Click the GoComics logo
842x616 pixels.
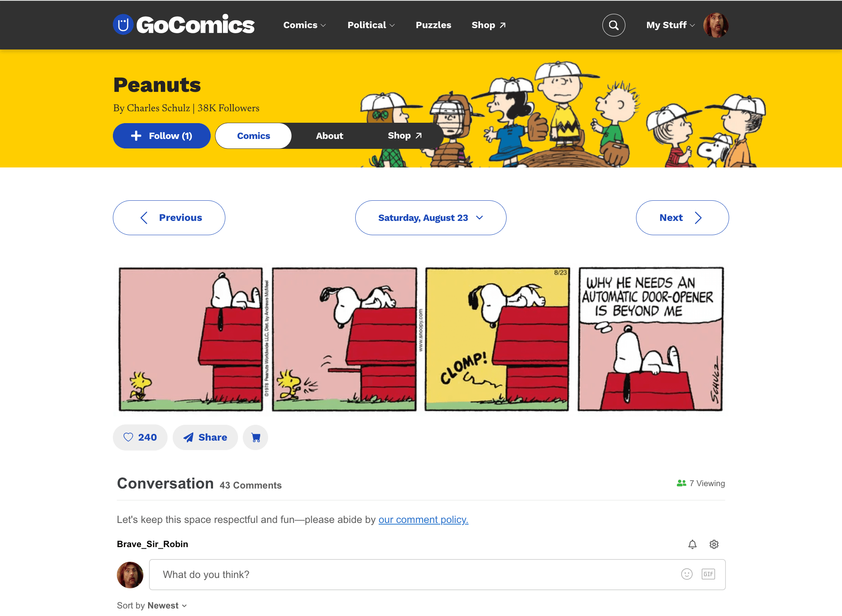click(184, 25)
